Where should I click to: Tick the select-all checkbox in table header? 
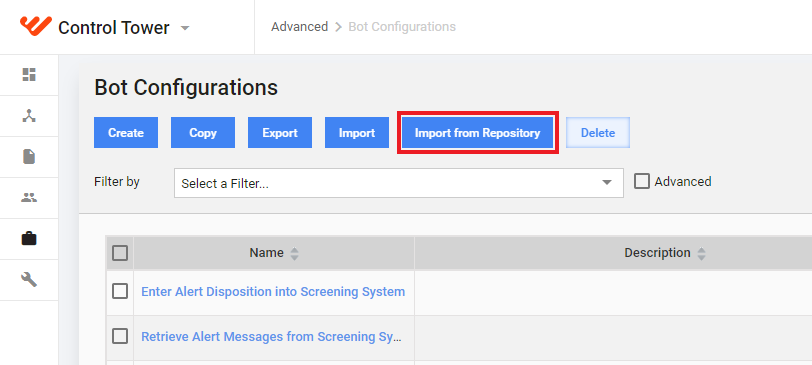(120, 253)
